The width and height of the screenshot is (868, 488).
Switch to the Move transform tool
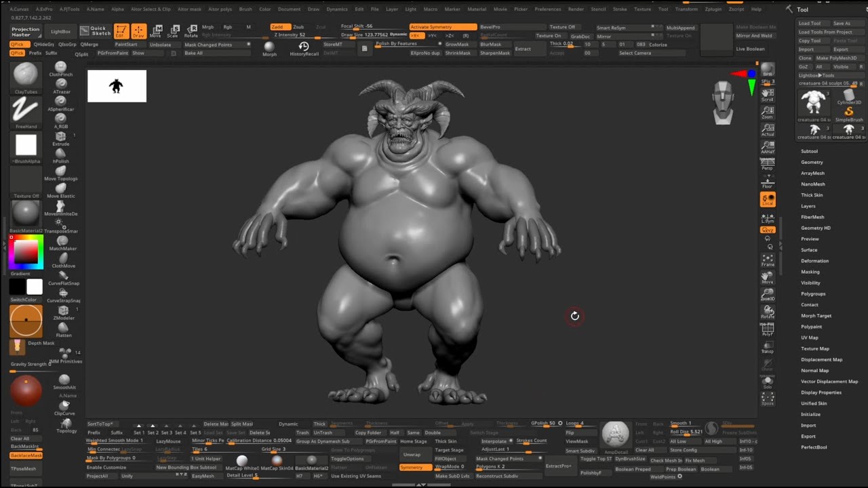155,31
